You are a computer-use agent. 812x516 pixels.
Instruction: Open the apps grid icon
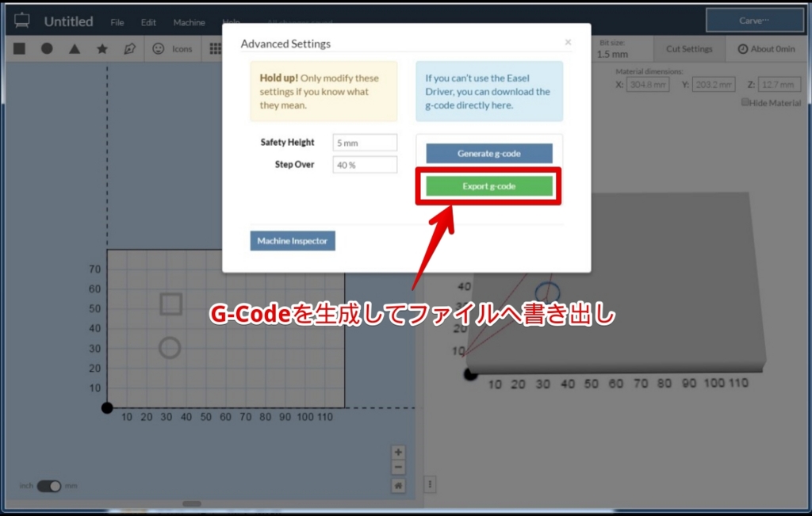click(216, 48)
